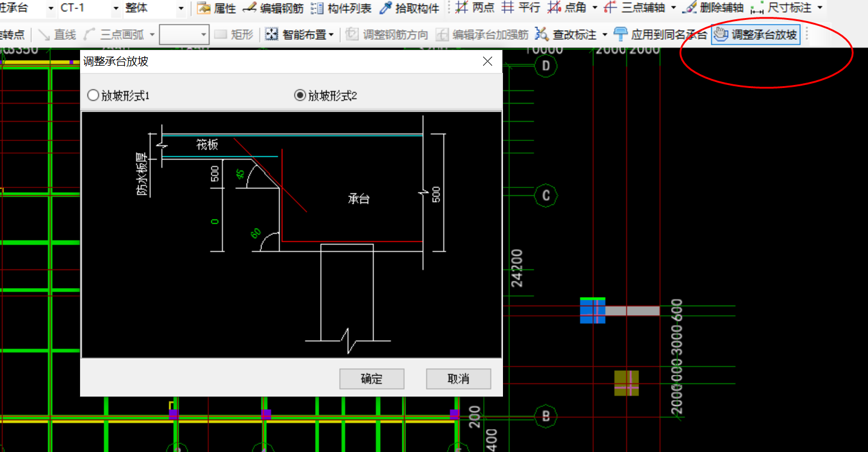Open the 点角 dropdown arrow
Viewport: 868px width, 452px height.
click(x=595, y=8)
